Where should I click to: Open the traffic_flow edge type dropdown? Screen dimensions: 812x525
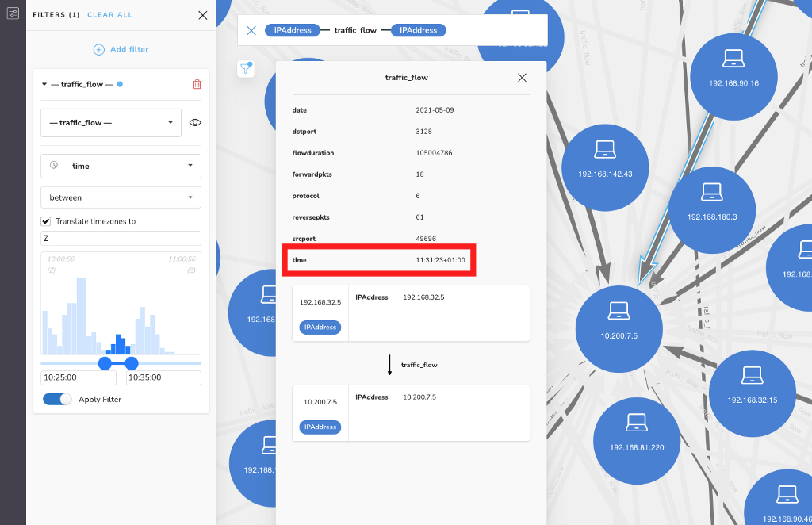click(111, 123)
